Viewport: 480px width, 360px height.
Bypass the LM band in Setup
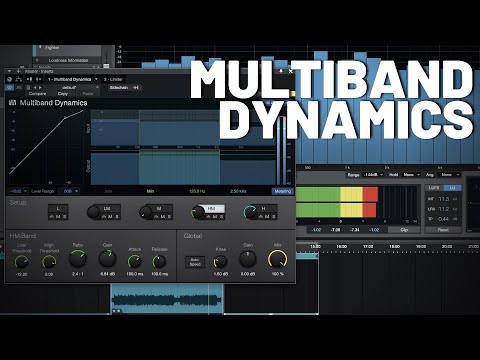pos(104,217)
